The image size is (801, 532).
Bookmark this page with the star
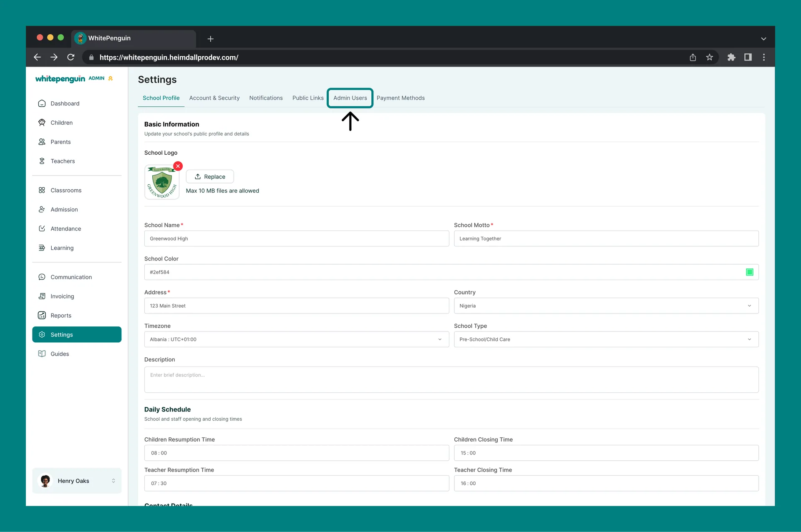[709, 57]
